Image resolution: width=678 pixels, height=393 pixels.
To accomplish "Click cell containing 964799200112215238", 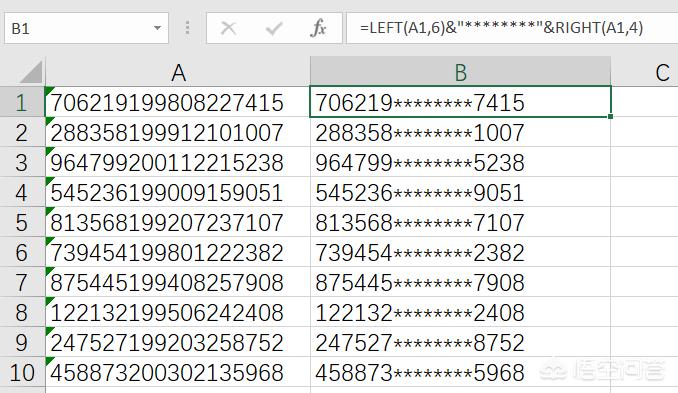I will 178,162.
